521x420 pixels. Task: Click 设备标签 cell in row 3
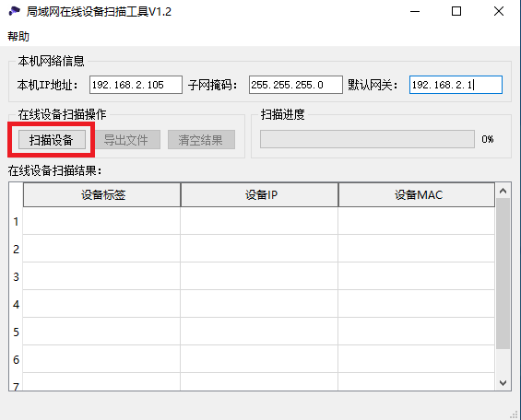point(102,276)
